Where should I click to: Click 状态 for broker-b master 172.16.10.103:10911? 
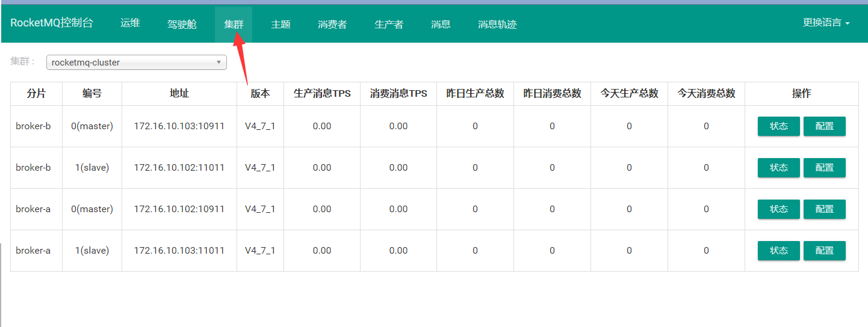tap(779, 126)
